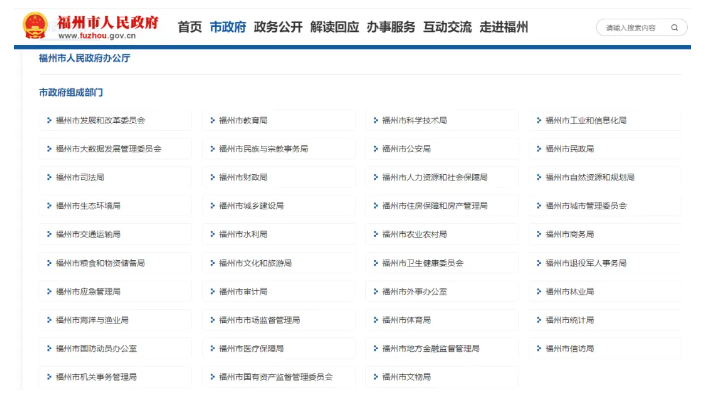Click arrow icon beside 福州市公安局

[375, 149]
